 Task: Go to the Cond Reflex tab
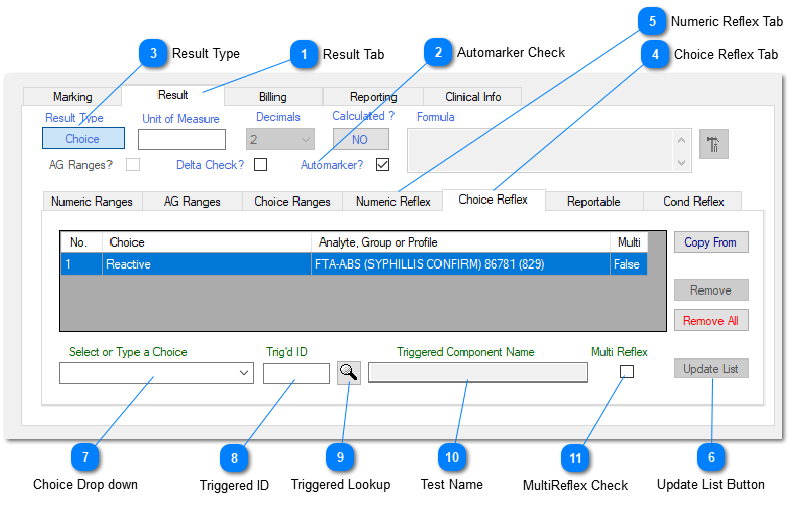coord(693,201)
